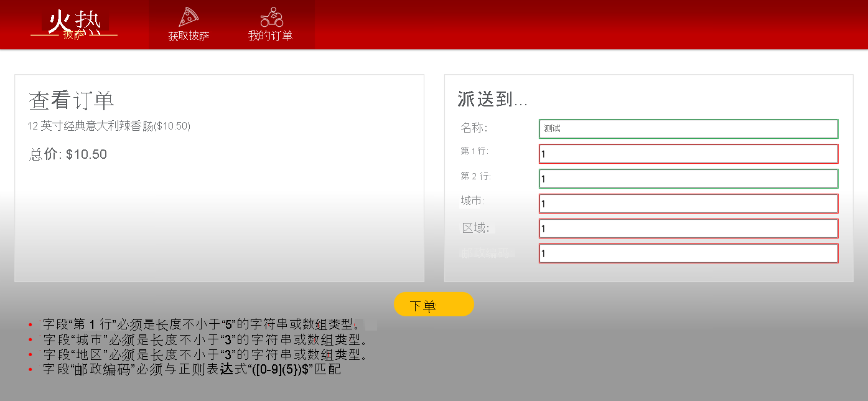Click the 第 2 行 address field

(x=688, y=177)
